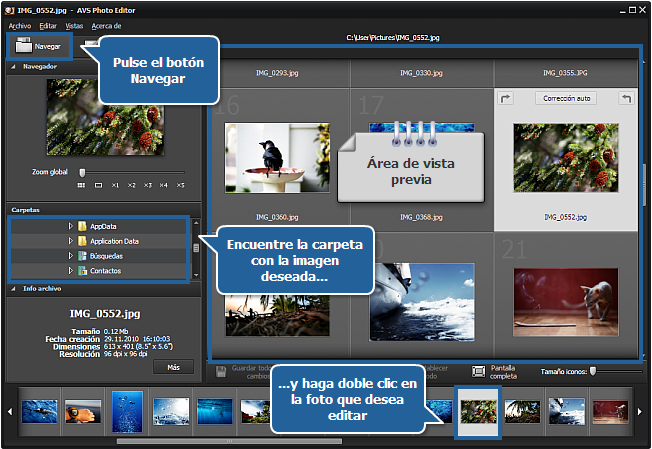Select the thumbnail grid zoom icon
Screen dimensions: 652x449
pos(80,185)
